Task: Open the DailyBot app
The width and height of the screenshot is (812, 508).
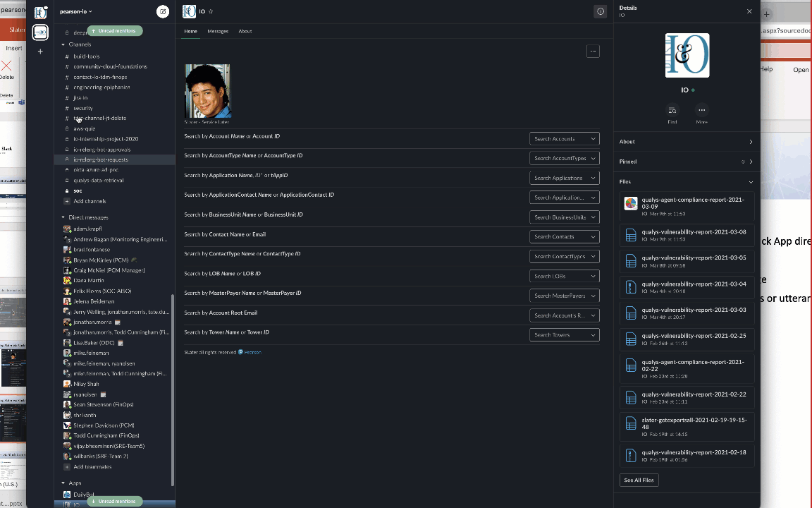Action: coord(83,495)
